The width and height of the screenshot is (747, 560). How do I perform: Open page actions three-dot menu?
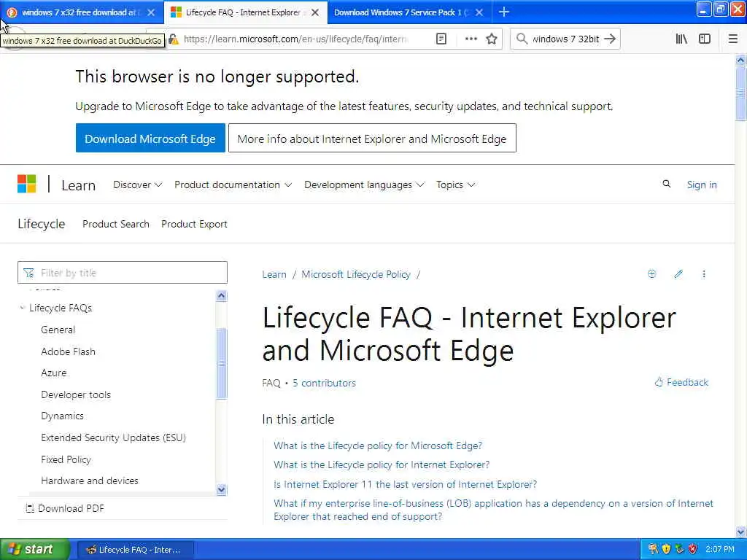pos(471,39)
